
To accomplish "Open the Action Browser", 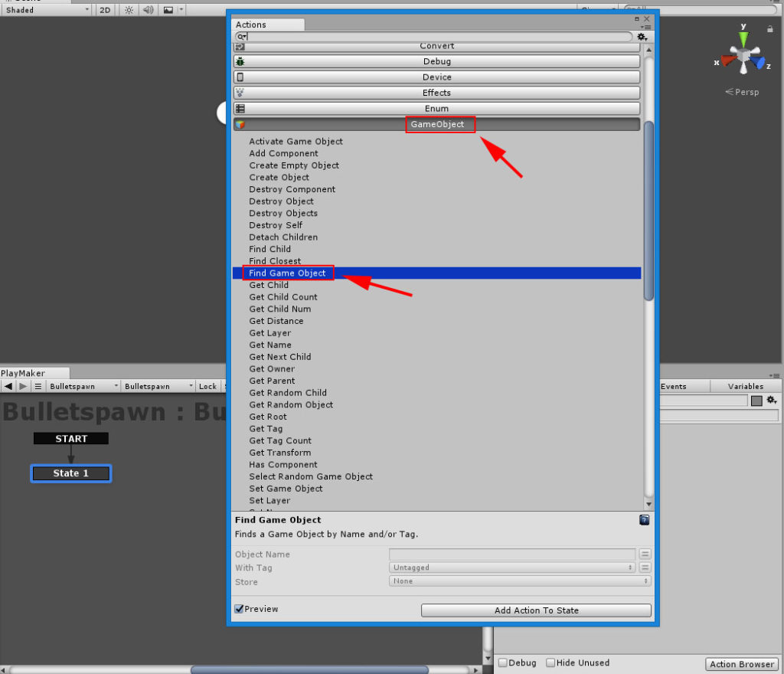I will [741, 664].
